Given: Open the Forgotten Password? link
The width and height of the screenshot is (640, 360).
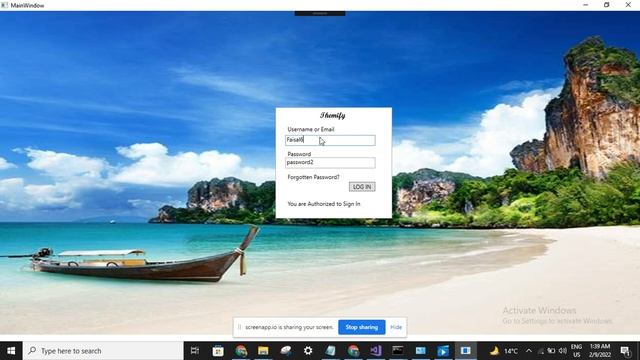Looking at the screenshot, I should coord(313,177).
